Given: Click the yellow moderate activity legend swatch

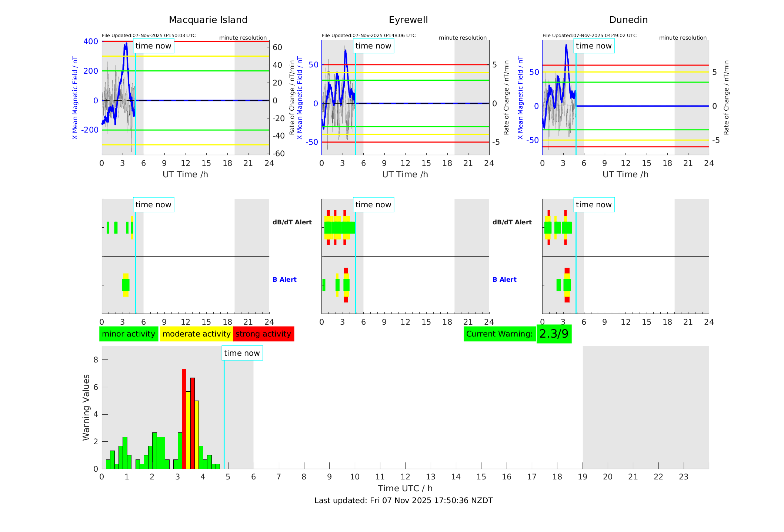Looking at the screenshot, I should coord(196,334).
